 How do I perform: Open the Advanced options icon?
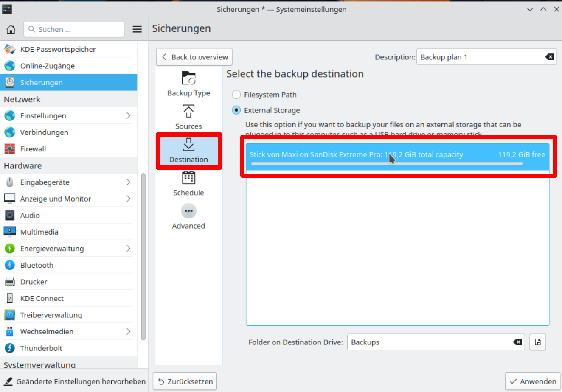(188, 211)
